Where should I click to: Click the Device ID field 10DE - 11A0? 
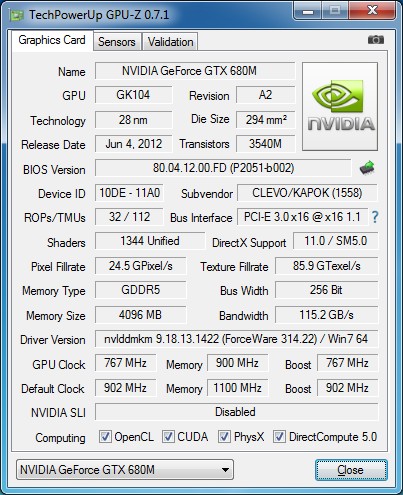click(x=129, y=193)
